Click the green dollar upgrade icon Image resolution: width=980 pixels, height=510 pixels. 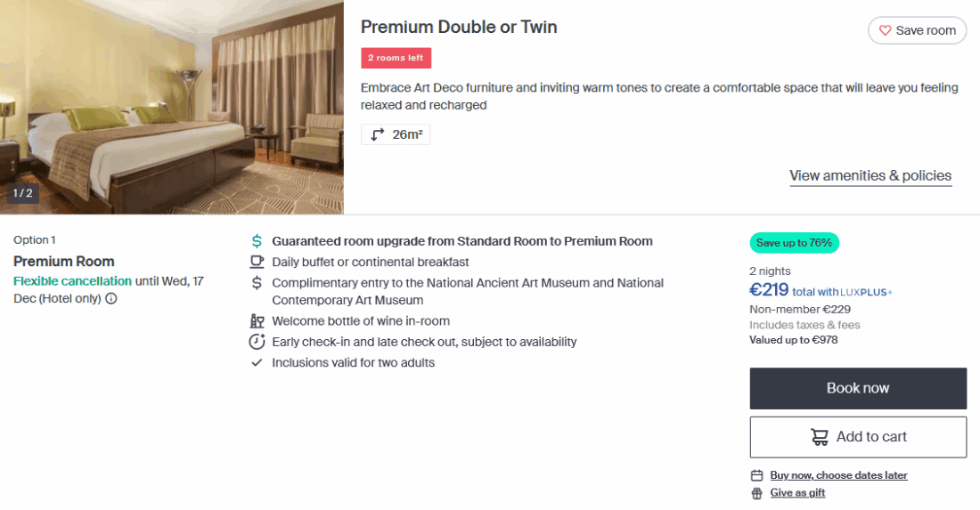point(257,241)
